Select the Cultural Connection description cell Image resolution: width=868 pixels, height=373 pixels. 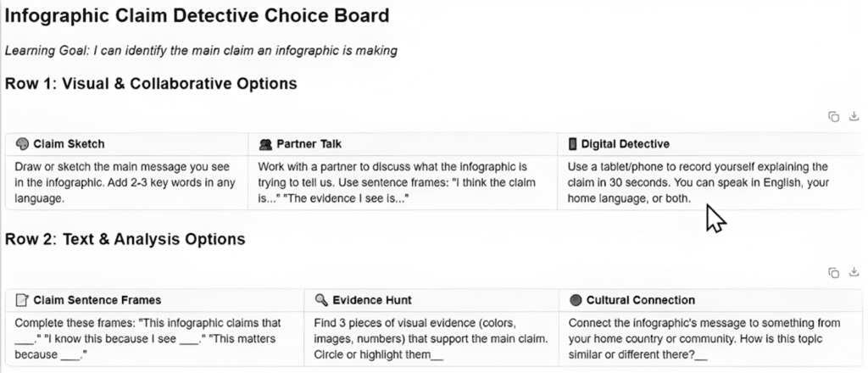click(710, 339)
